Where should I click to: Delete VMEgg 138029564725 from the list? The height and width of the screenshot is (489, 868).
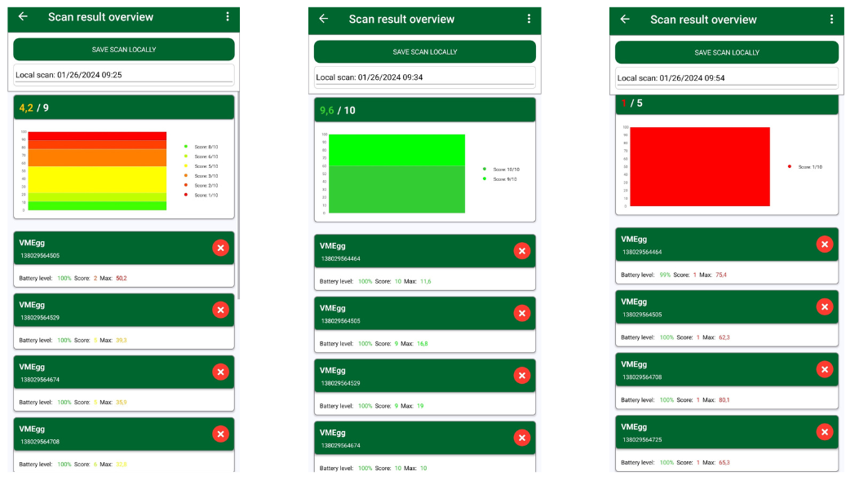point(824,432)
